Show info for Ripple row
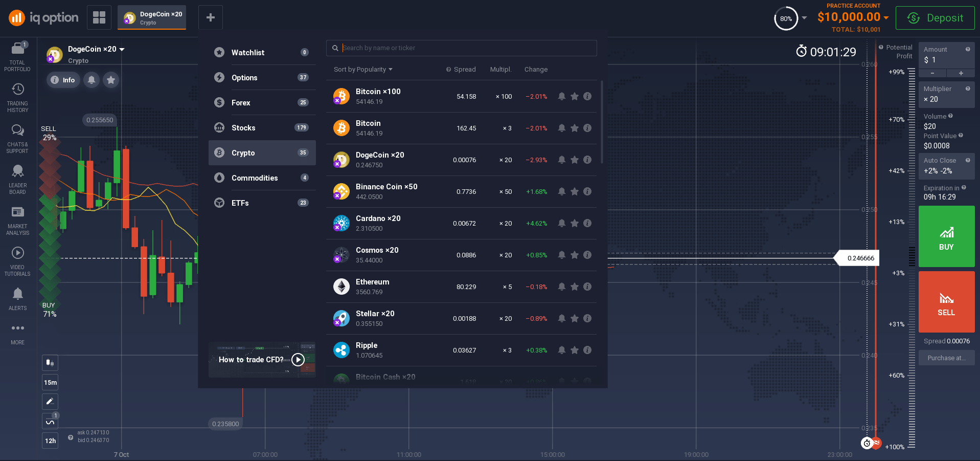The height and width of the screenshot is (461, 980). [x=587, y=350]
